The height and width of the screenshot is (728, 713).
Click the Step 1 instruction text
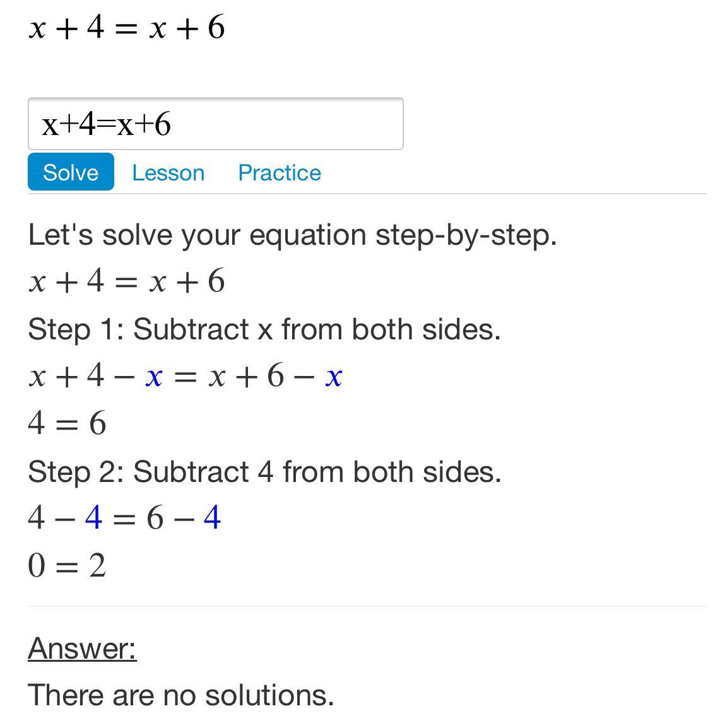[x=264, y=329]
